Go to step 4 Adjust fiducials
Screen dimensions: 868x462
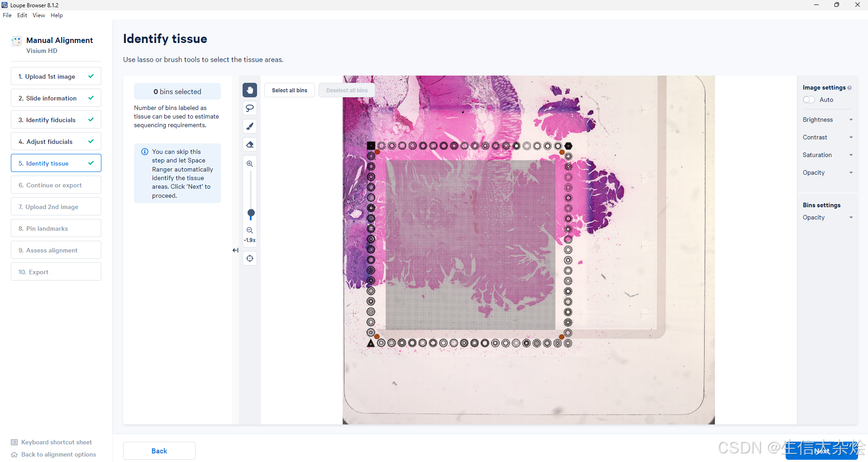pos(56,141)
